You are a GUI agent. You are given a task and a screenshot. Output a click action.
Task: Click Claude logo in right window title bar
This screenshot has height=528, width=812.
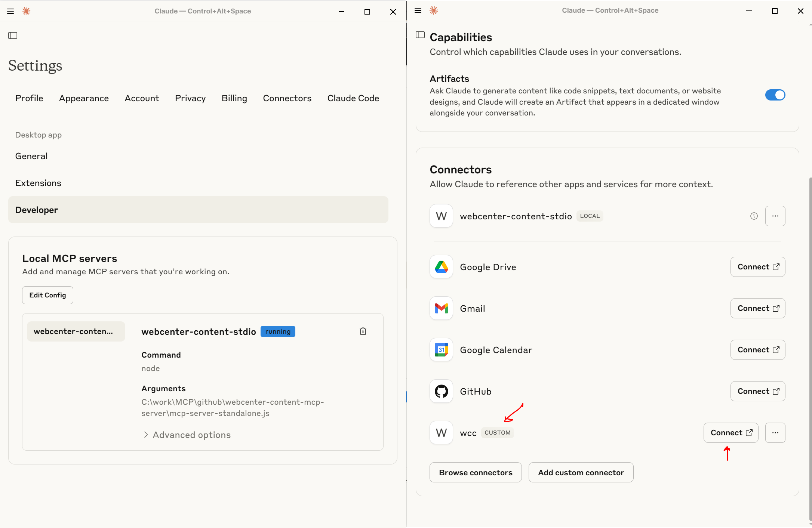pos(434,10)
